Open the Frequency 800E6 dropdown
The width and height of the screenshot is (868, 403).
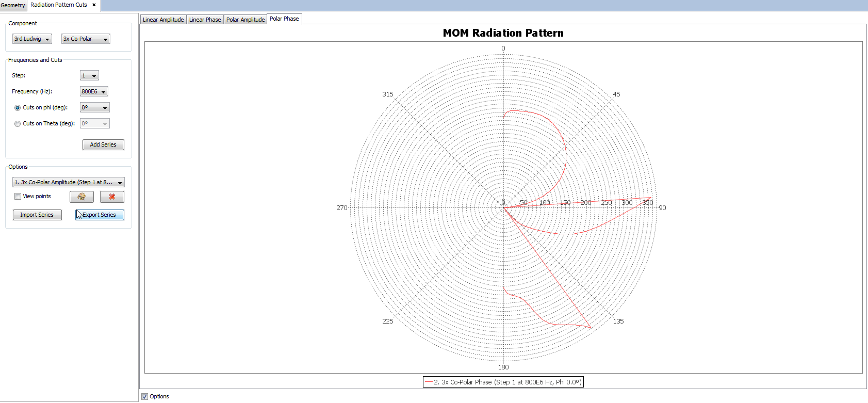(94, 92)
